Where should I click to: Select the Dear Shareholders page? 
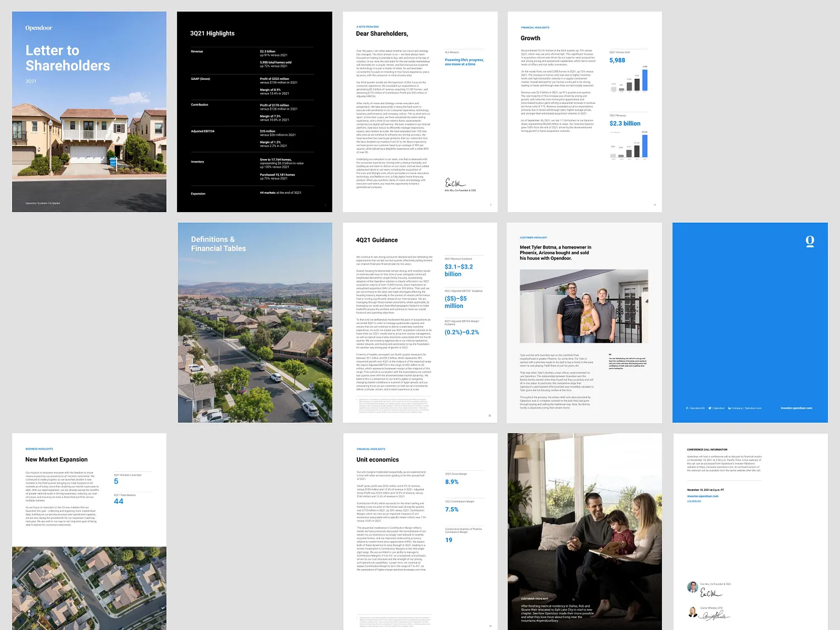419,111
